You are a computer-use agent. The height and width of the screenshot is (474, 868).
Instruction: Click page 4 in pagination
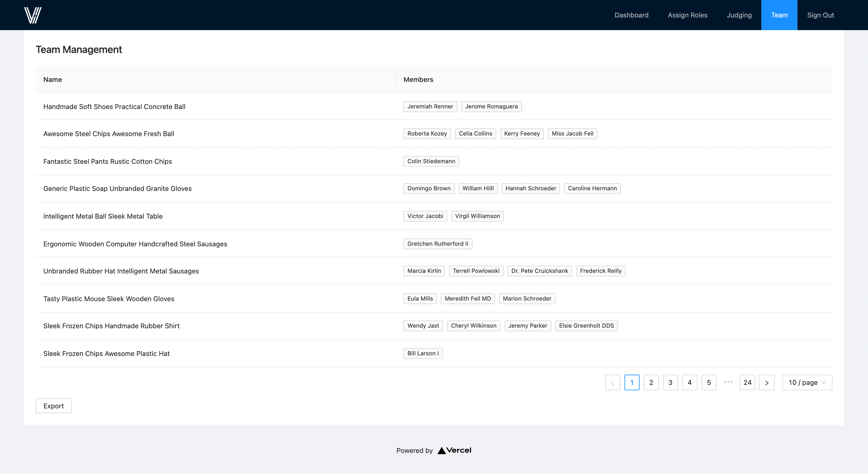click(690, 382)
